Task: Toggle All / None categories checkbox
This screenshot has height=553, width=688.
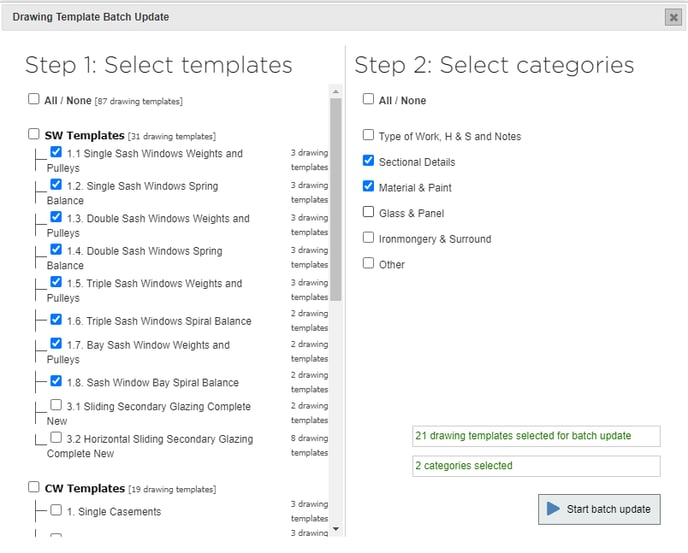Action: click(369, 100)
